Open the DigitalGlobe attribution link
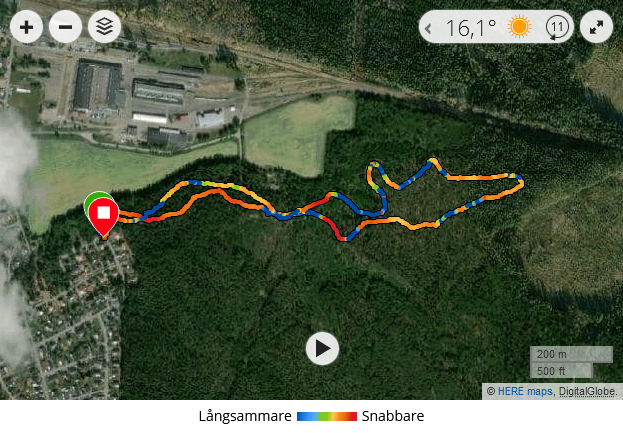Screen dimensions: 623x433 (x=587, y=392)
